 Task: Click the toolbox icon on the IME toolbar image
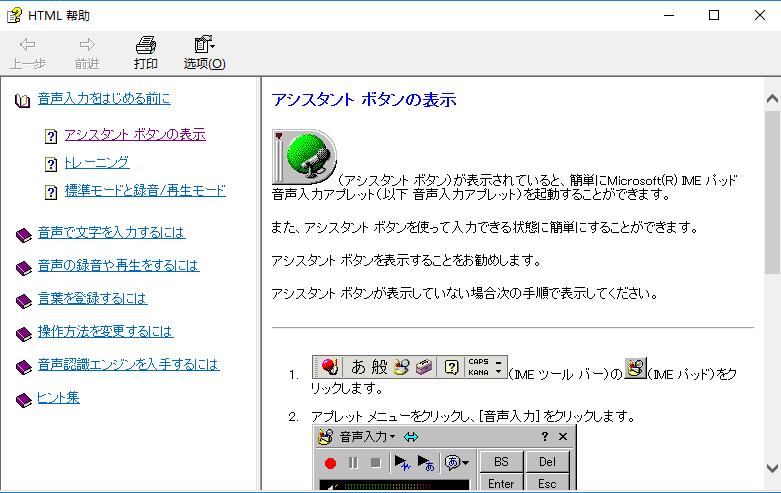pos(423,367)
